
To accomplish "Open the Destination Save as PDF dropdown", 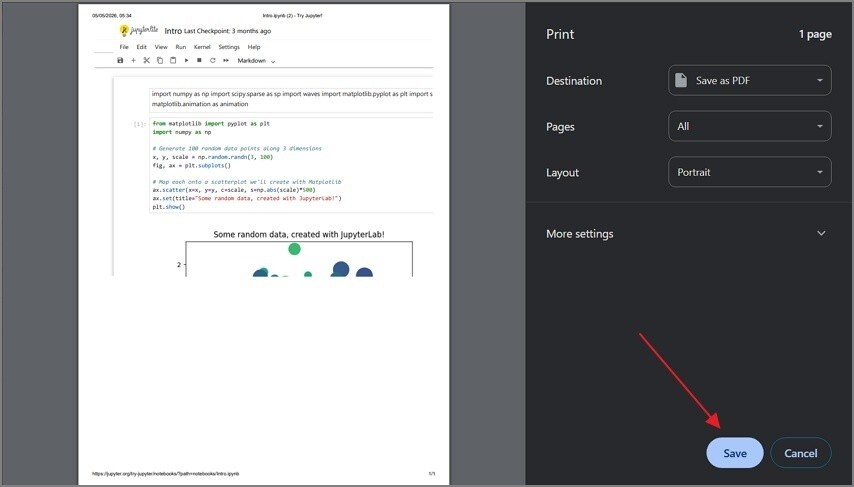I will [x=749, y=81].
